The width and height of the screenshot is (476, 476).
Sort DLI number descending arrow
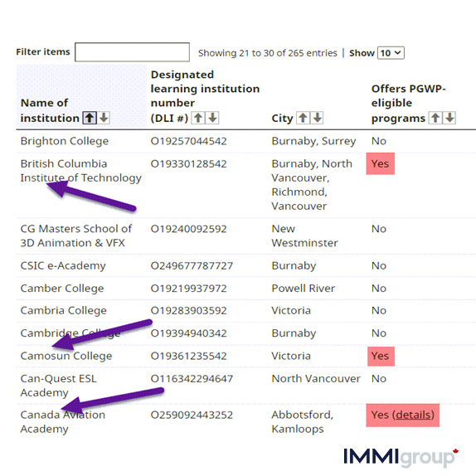tap(212, 118)
